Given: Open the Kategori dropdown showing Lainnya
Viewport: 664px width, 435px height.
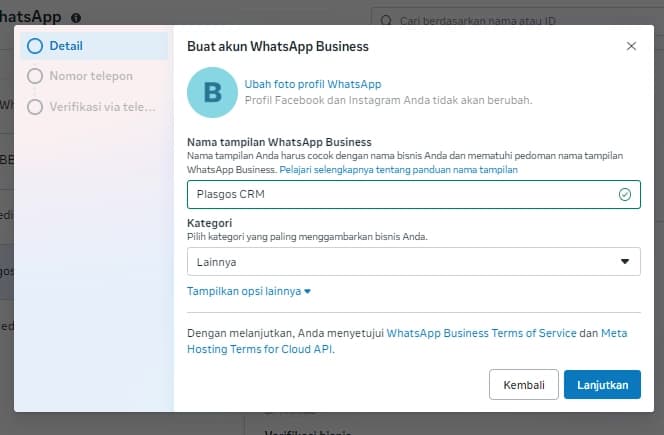Looking at the screenshot, I should (x=414, y=262).
